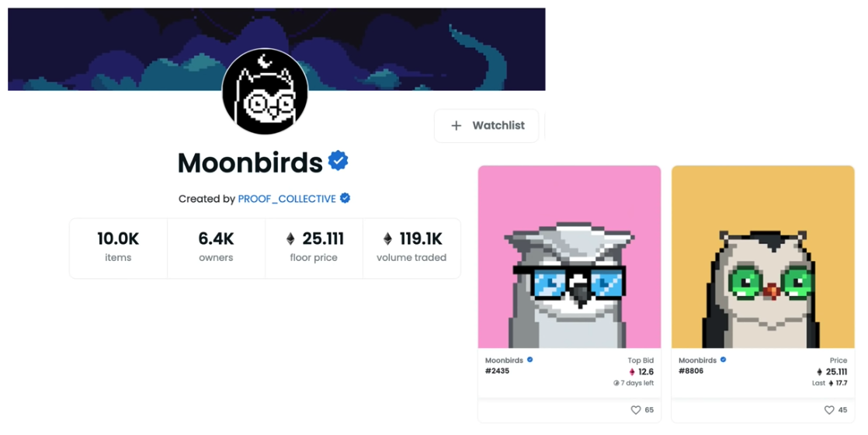This screenshot has width=868, height=435.
Task: Open the 10.0K items stat
Action: coord(119,249)
